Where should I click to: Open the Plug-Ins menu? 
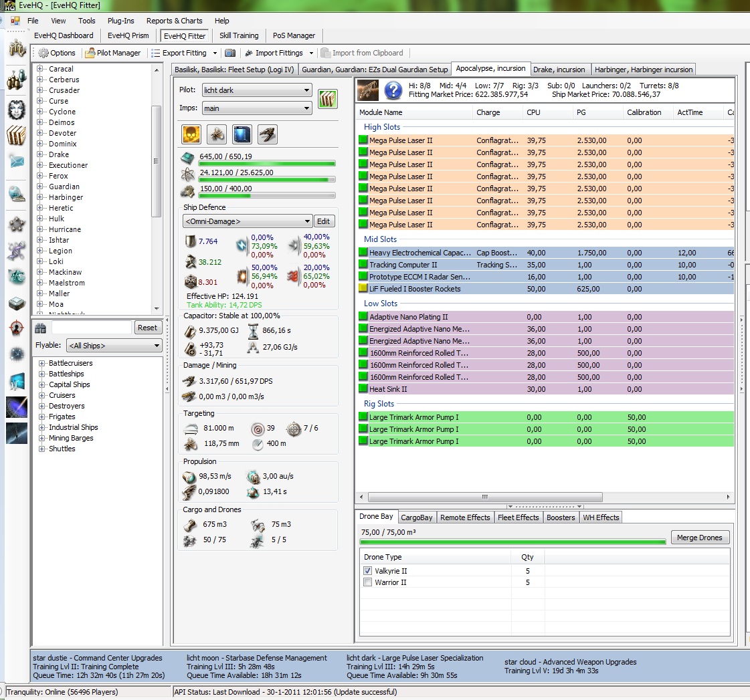(120, 21)
